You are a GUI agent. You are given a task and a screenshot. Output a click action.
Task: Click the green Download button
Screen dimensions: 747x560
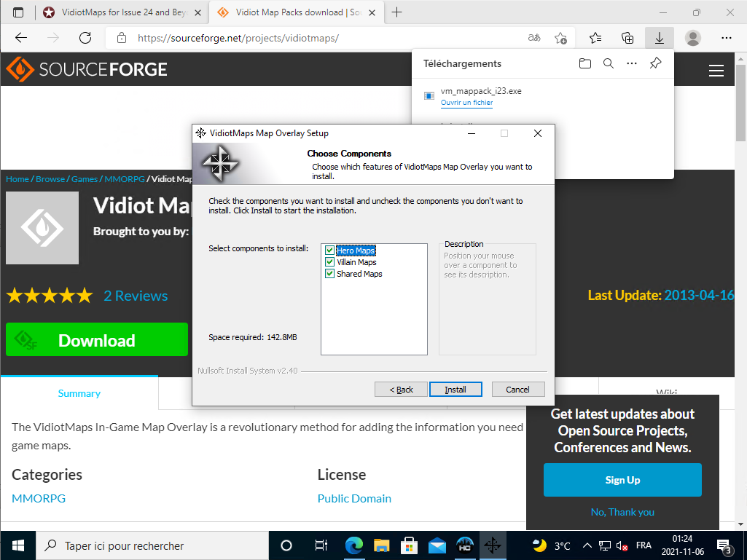tap(97, 339)
